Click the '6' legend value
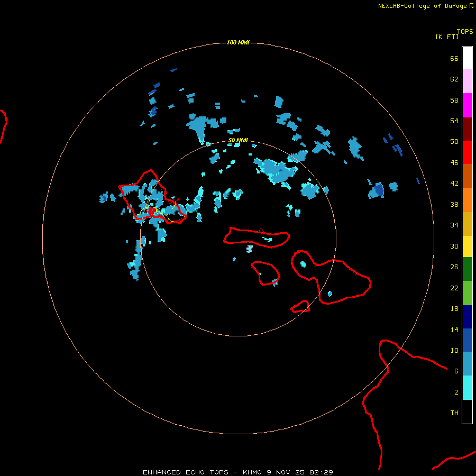This screenshot has width=476, height=476. click(x=456, y=371)
